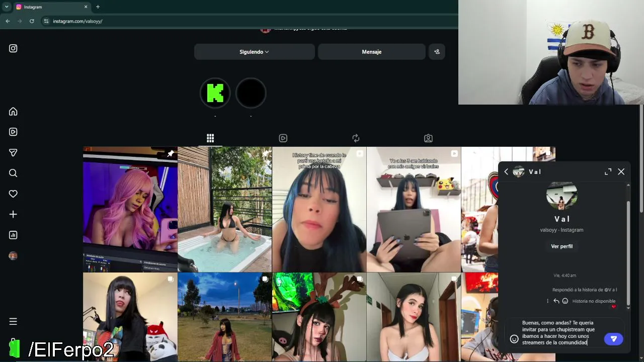Open the park at dusk post thumbnail
The width and height of the screenshot is (644, 362).
point(224,317)
